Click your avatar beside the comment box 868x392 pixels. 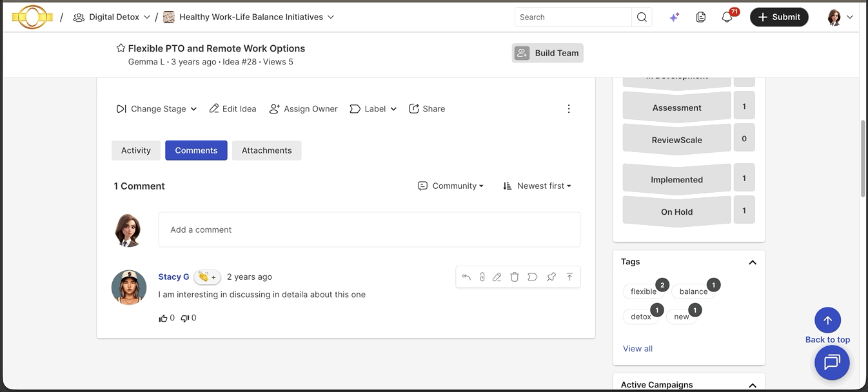click(x=128, y=230)
